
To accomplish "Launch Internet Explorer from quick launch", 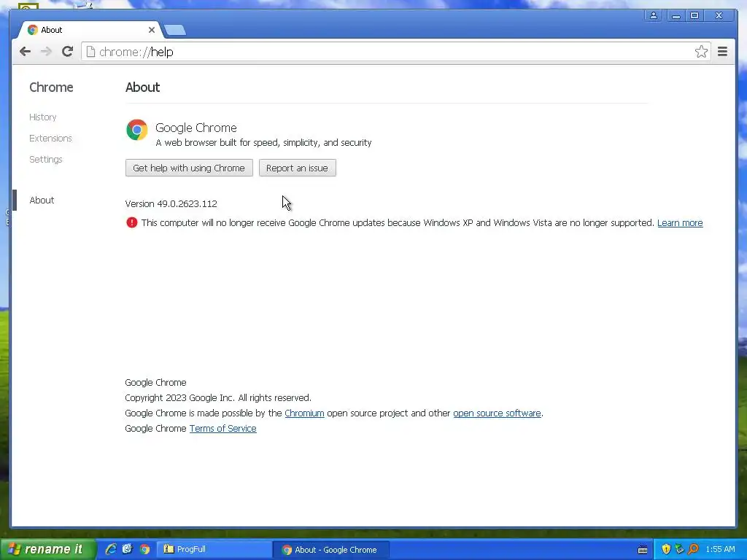I will (111, 549).
